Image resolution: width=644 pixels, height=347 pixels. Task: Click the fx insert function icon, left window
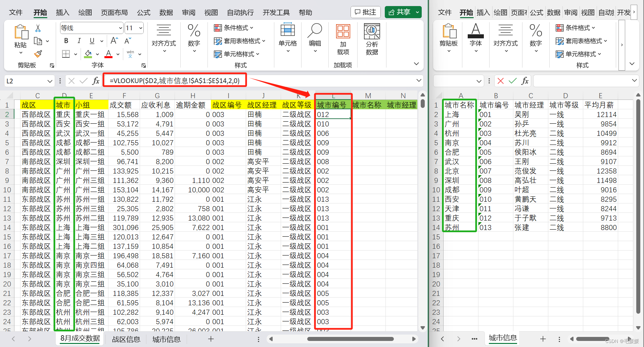(x=96, y=81)
